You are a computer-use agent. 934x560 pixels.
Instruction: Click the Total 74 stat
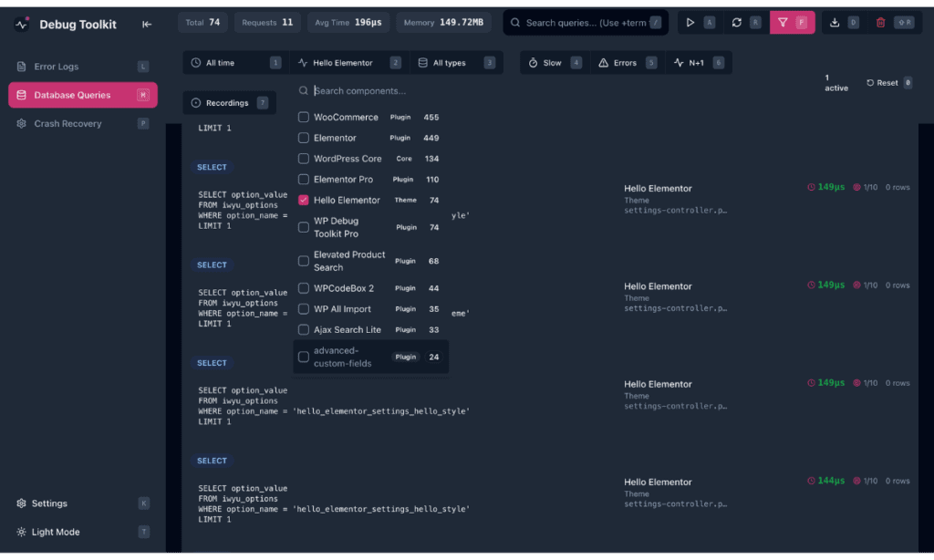tap(202, 23)
